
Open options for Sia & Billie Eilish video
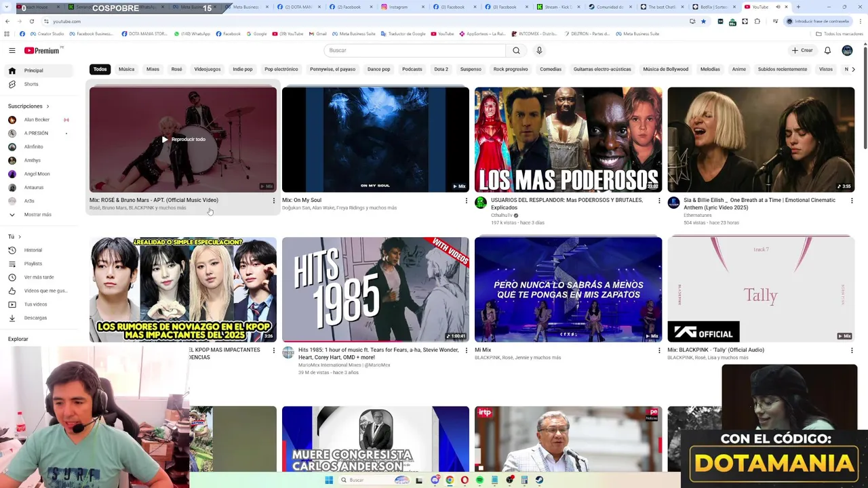coord(852,201)
